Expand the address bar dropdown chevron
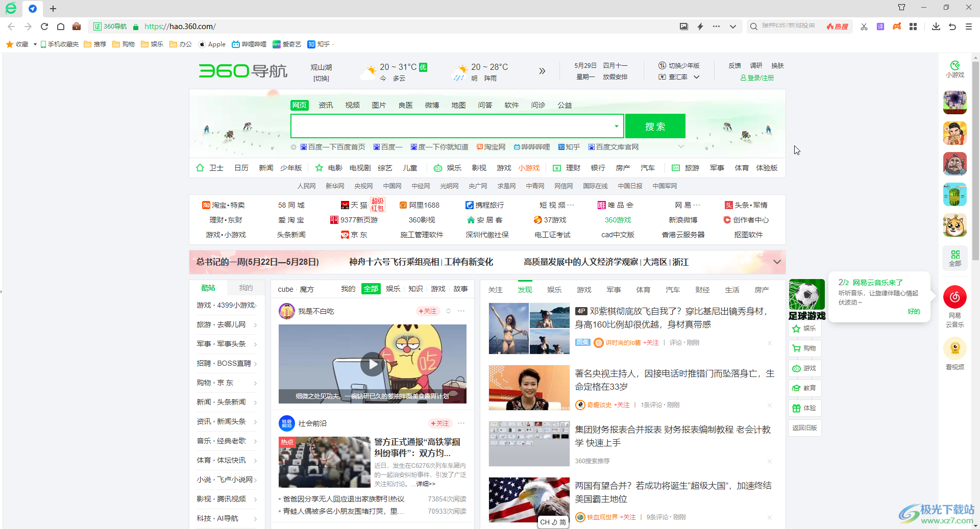 coord(733,27)
